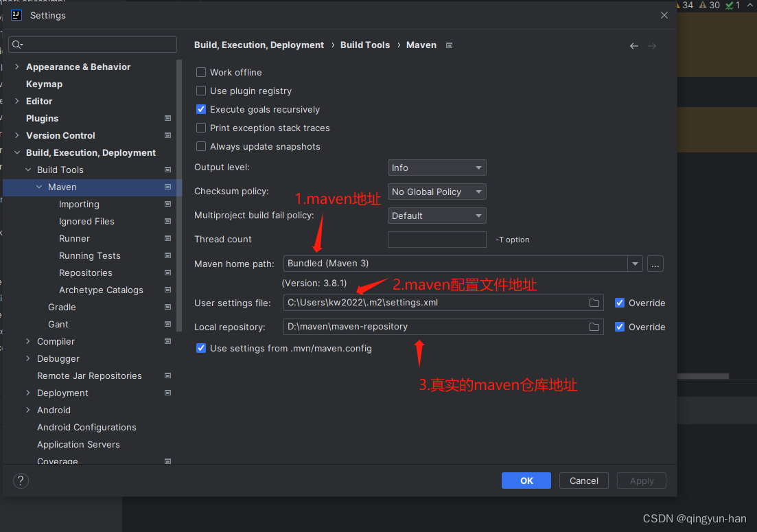Open the Maven home path dropdown arrow

tap(635, 264)
